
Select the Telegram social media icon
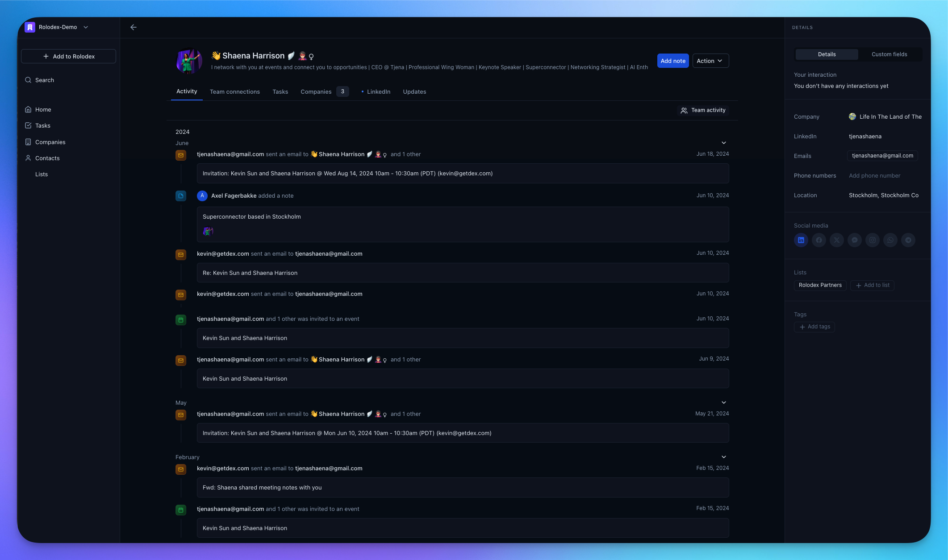(908, 240)
